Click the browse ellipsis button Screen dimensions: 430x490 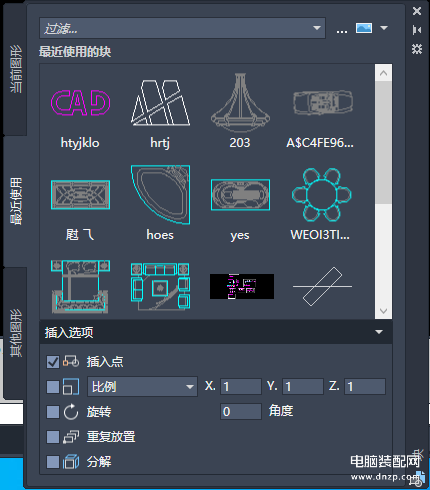[x=342, y=31]
